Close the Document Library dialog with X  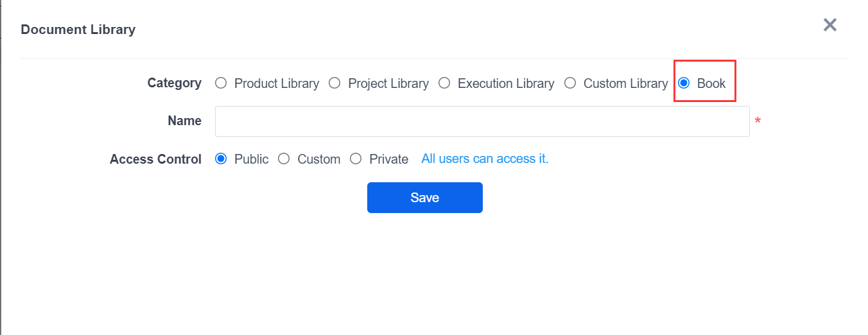click(x=830, y=25)
